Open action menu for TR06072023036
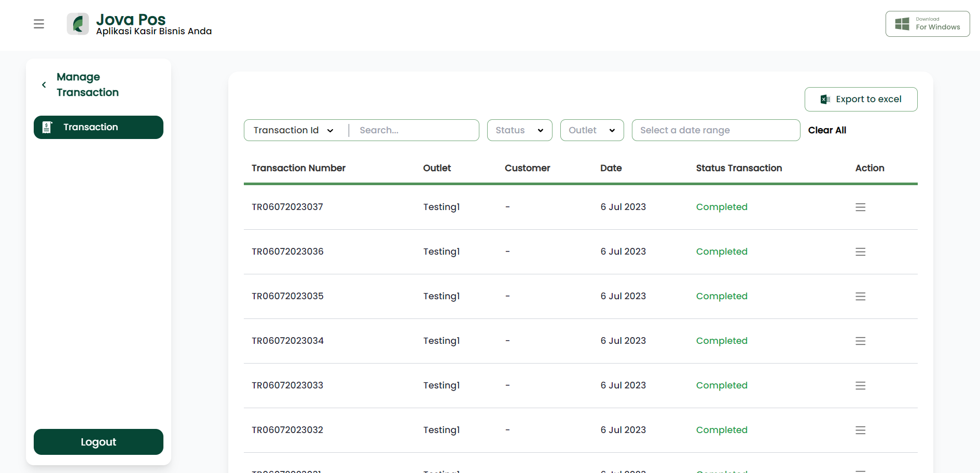Viewport: 980px width, 473px height. pos(861,252)
